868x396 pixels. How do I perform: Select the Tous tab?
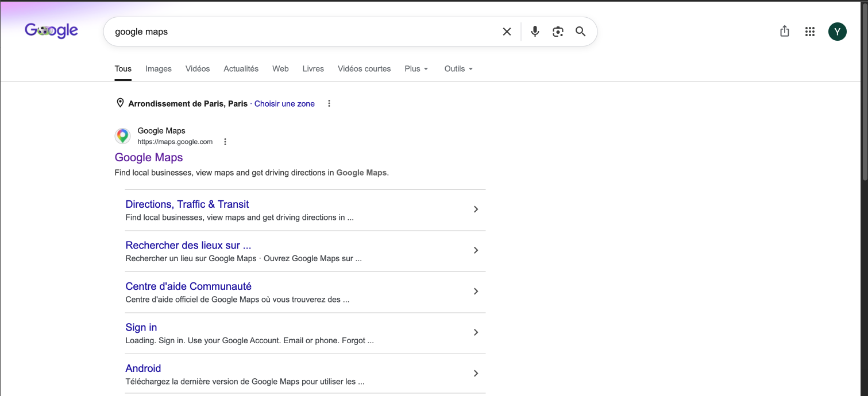click(123, 69)
